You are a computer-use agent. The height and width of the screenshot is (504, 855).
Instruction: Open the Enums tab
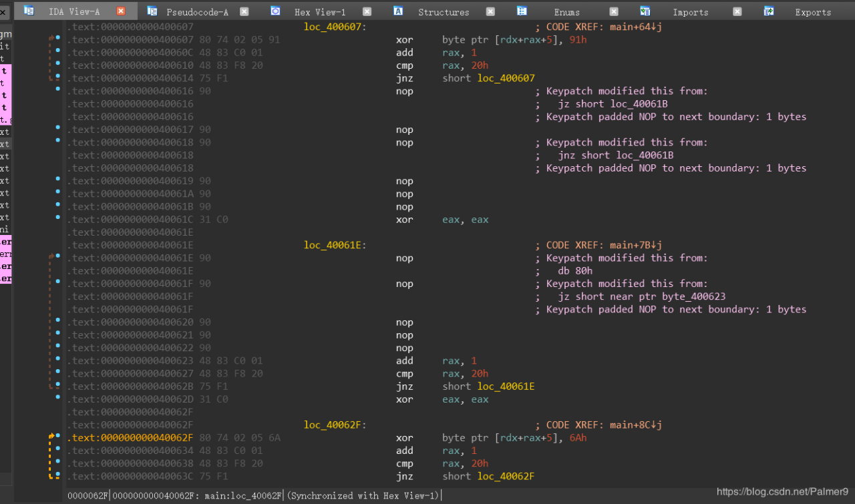point(566,11)
